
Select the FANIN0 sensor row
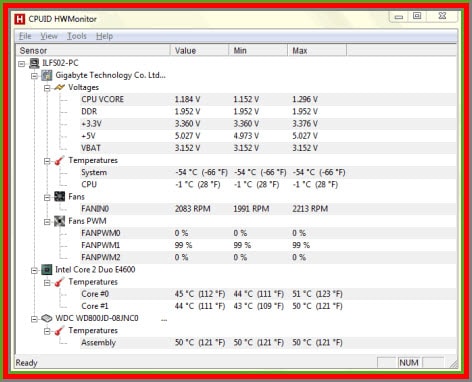tap(236, 209)
